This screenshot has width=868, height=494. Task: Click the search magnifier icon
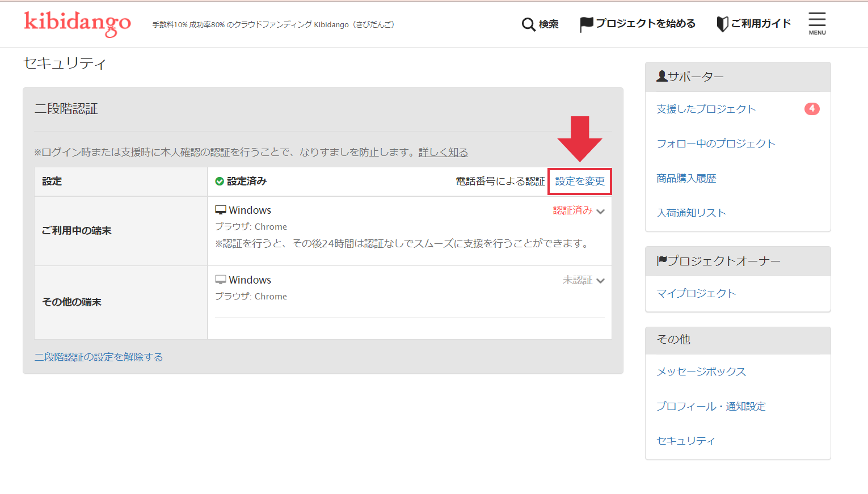coord(528,24)
